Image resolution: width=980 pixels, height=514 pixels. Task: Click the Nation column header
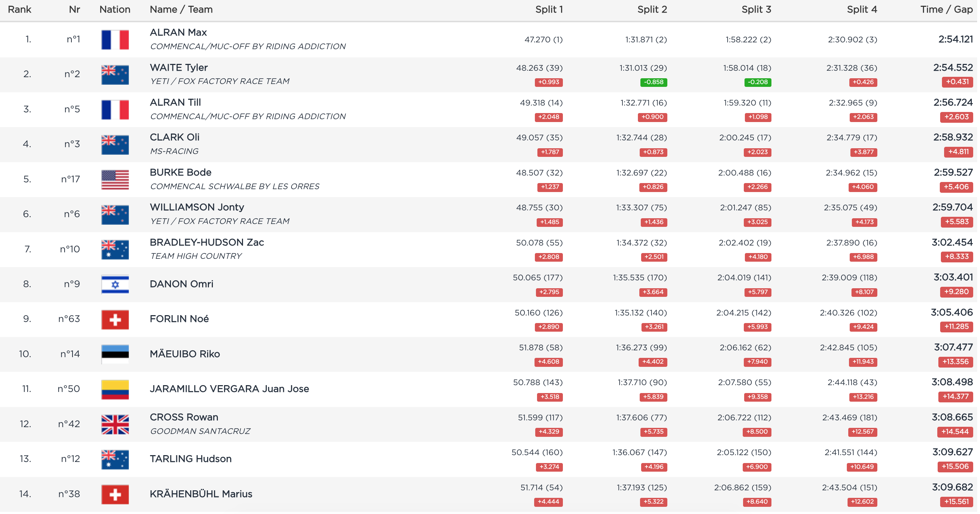tap(115, 9)
